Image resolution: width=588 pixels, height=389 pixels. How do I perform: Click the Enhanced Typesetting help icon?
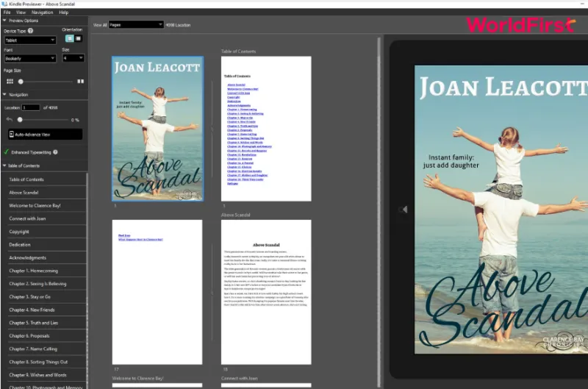click(56, 152)
